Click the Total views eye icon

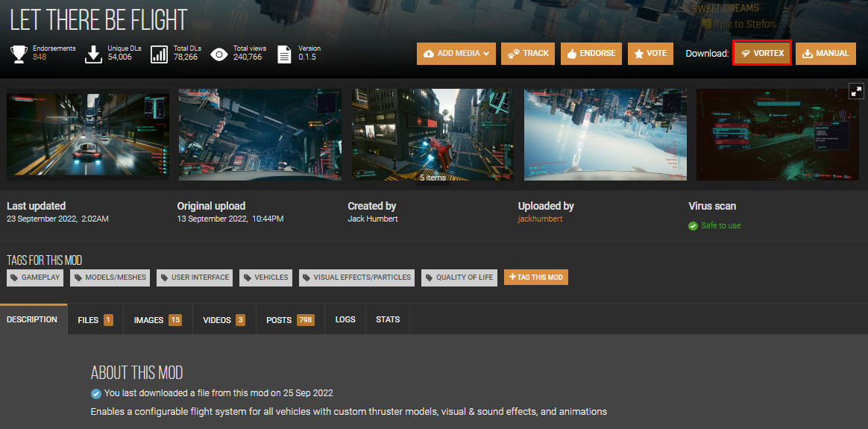click(219, 54)
